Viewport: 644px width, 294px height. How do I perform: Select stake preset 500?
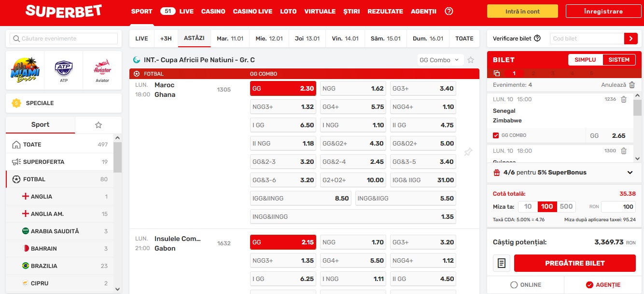(566, 206)
